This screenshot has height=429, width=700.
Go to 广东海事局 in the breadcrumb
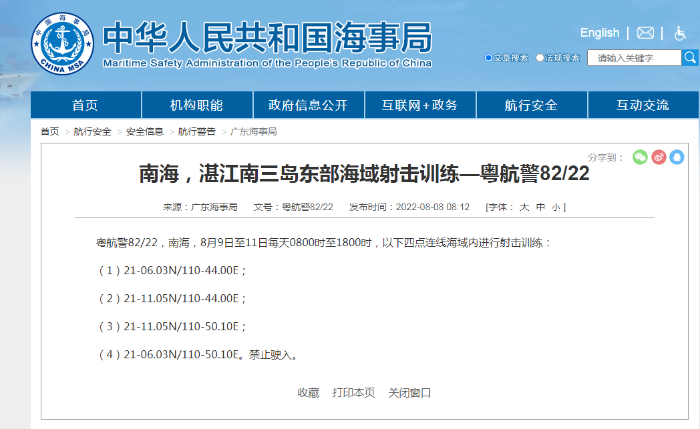[254, 131]
